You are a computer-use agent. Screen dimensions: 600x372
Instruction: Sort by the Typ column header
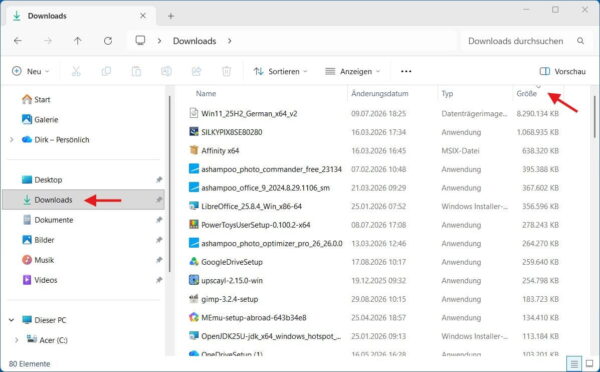pyautogui.click(x=447, y=93)
